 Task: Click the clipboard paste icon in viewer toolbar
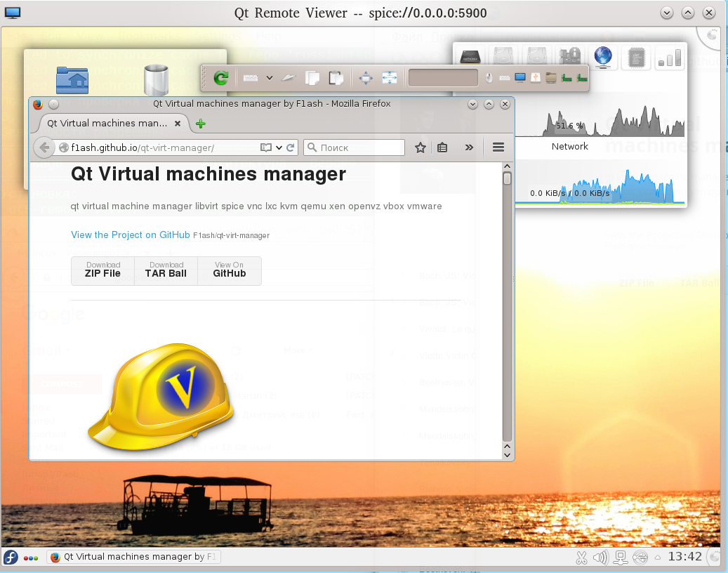[335, 78]
